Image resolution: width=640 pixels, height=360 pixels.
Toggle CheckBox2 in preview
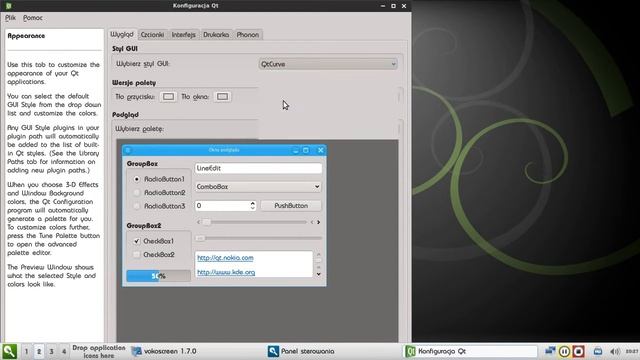tap(154, 254)
